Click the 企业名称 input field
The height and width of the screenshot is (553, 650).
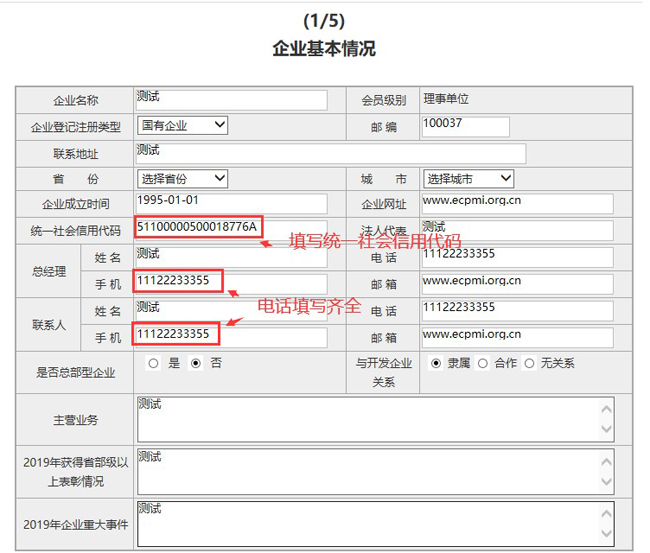point(231,100)
